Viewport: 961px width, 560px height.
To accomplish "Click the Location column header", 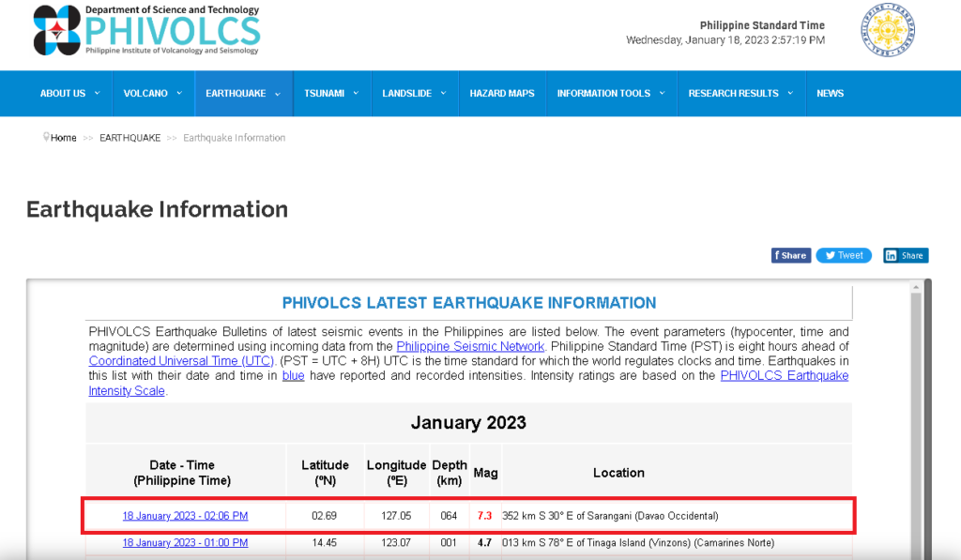I will (x=618, y=473).
